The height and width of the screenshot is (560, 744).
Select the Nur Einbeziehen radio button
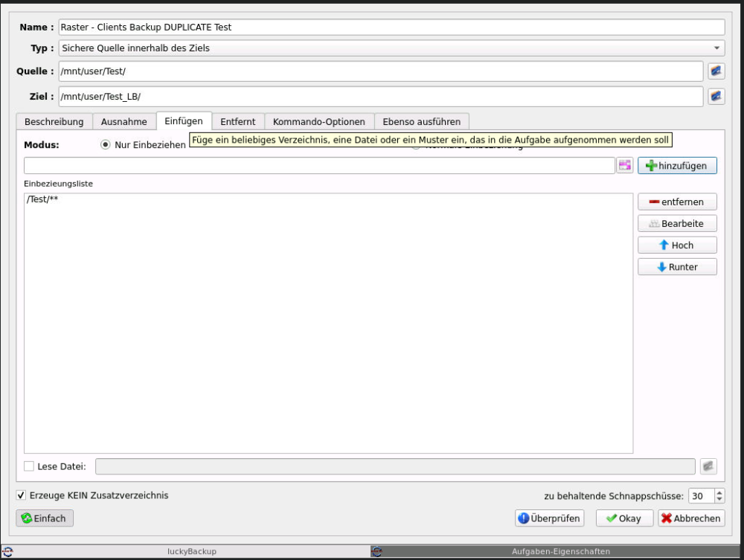[106, 144]
